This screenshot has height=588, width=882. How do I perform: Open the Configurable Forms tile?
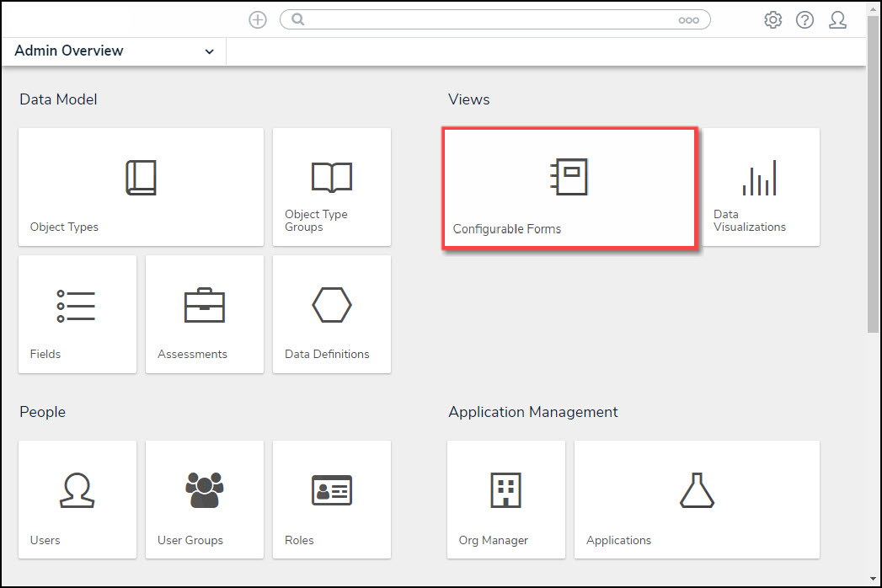(x=569, y=189)
